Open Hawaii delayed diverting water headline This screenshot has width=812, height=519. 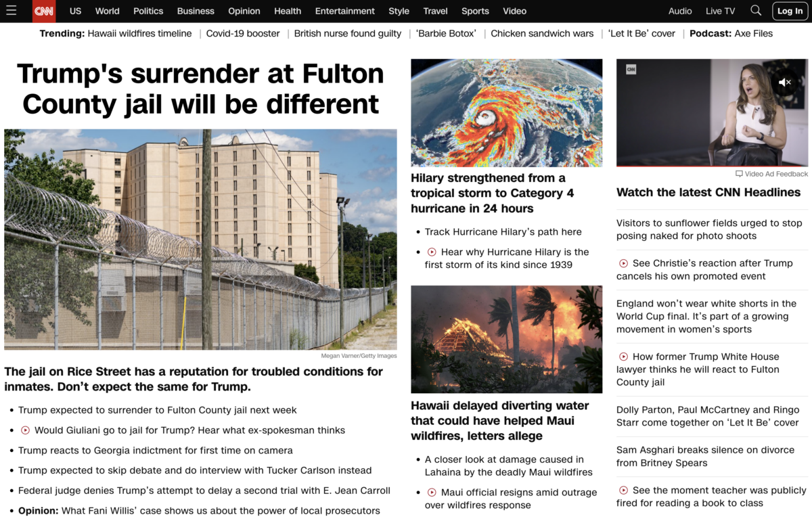point(500,421)
